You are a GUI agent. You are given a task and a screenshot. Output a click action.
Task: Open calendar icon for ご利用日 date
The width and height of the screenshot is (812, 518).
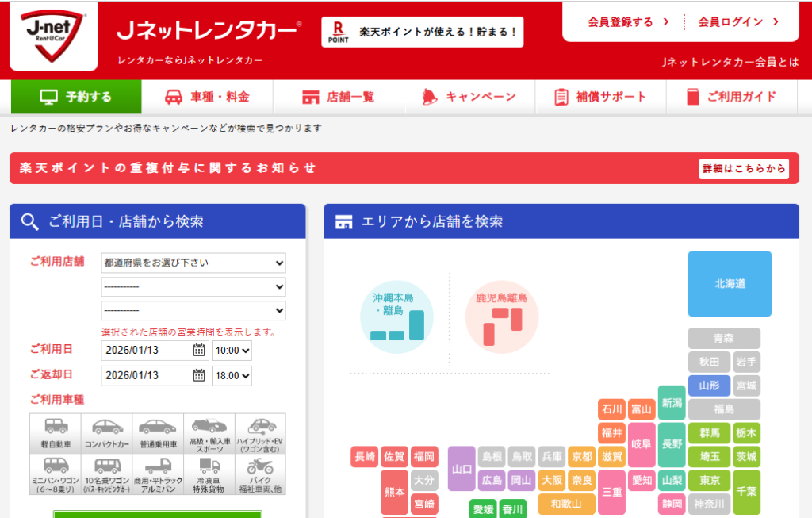pyautogui.click(x=198, y=351)
